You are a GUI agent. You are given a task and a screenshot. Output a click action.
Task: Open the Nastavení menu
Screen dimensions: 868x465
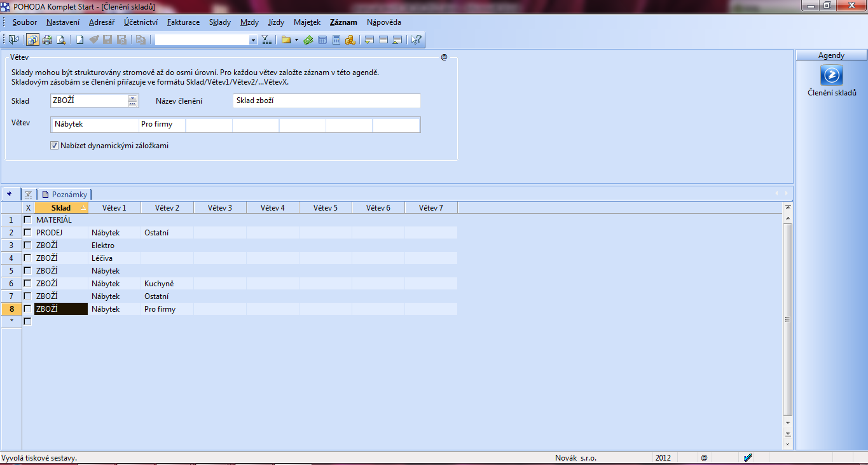coord(63,22)
